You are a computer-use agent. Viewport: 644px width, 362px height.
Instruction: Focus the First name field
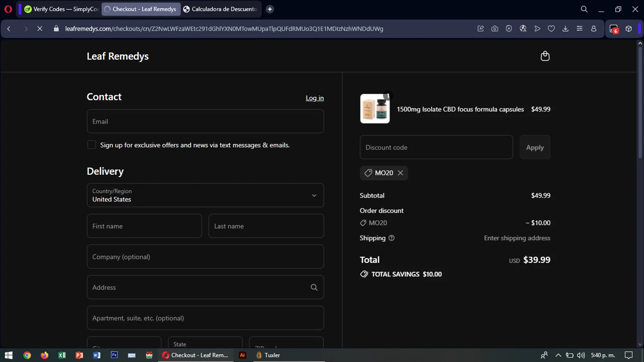(x=144, y=226)
